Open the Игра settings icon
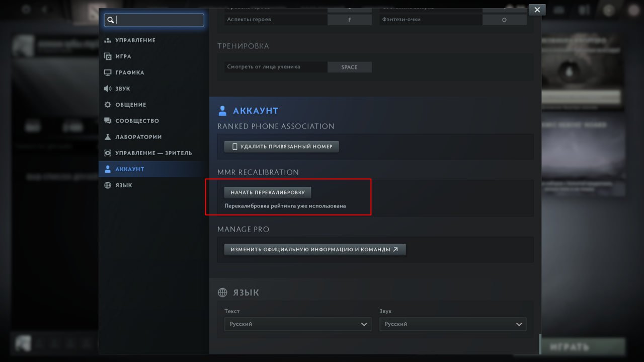644x362 pixels. tap(108, 56)
